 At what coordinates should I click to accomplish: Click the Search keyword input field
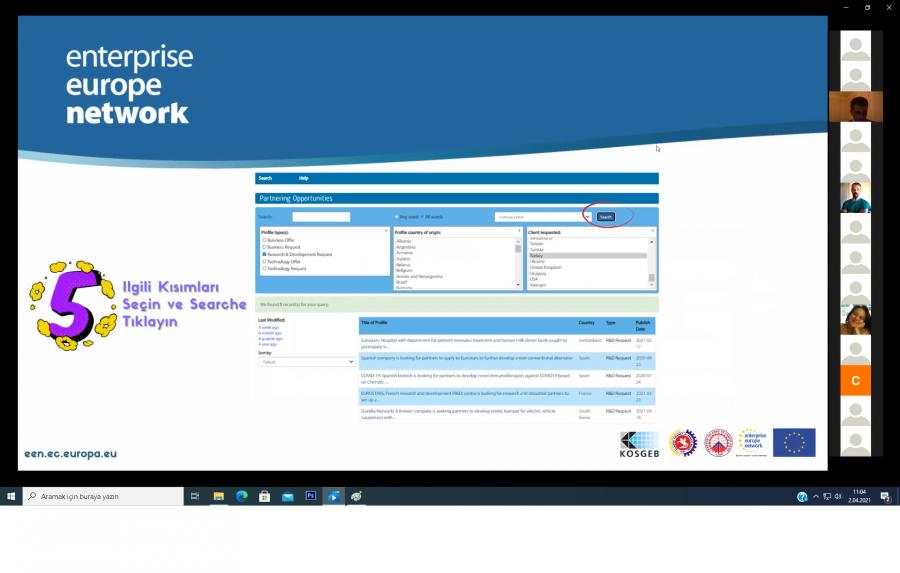pyautogui.click(x=321, y=217)
